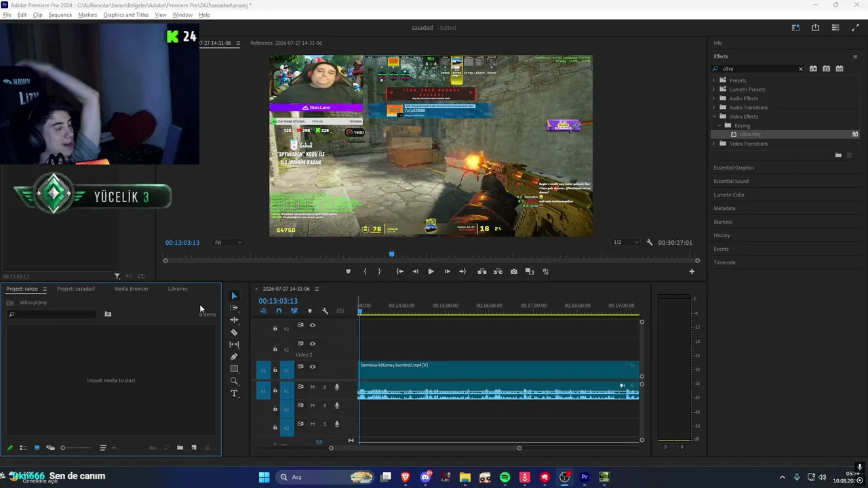
Task: Select the Ultra Key effect
Action: click(750, 134)
